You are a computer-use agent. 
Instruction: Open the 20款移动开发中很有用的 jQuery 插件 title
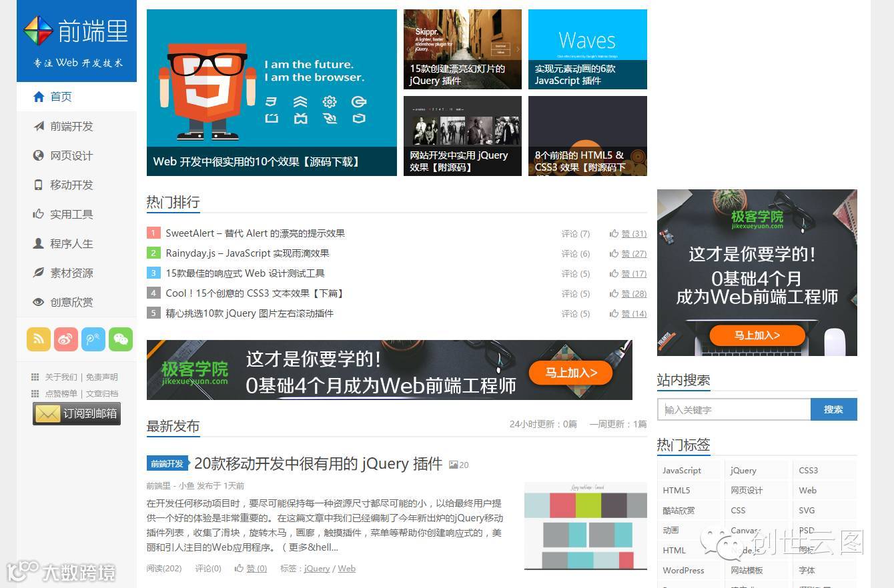point(318,464)
